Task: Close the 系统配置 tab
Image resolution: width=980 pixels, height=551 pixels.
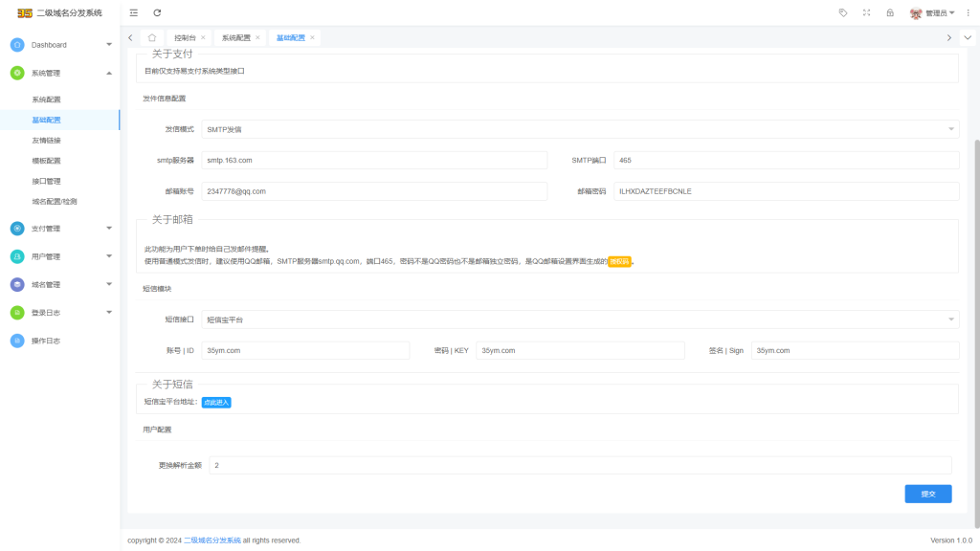Action: point(257,37)
